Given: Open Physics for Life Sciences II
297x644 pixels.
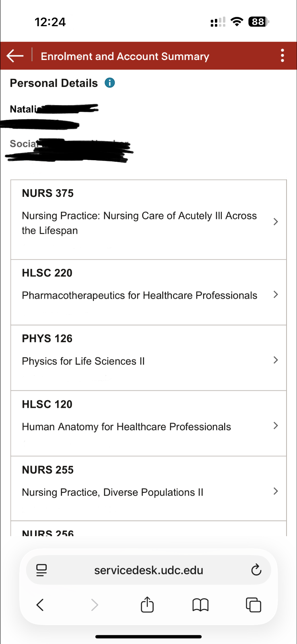Looking at the screenshot, I should point(83,361).
